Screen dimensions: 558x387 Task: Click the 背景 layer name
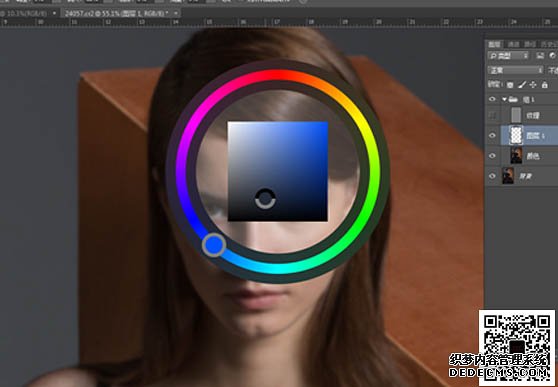[525, 176]
